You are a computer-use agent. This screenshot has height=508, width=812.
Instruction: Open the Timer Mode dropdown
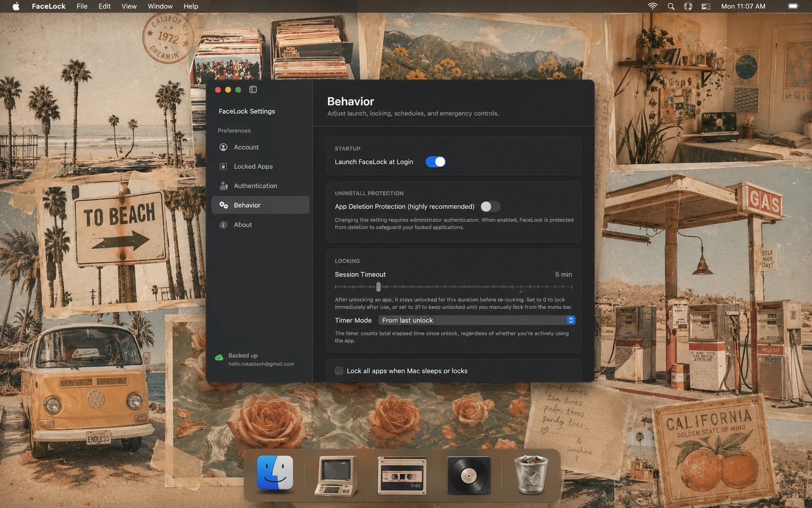coord(477,320)
